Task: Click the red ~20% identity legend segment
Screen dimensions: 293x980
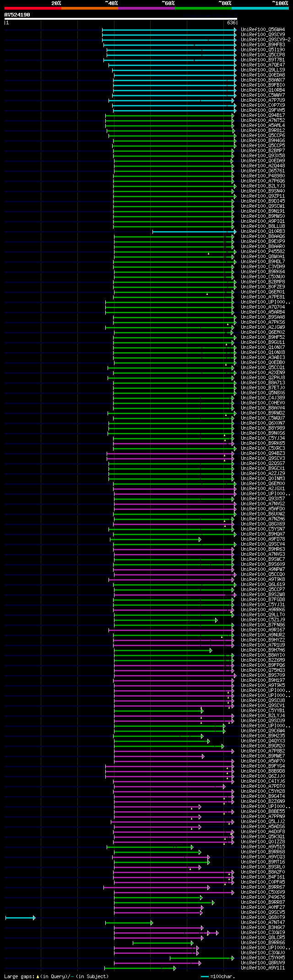Action: [x=33, y=8]
